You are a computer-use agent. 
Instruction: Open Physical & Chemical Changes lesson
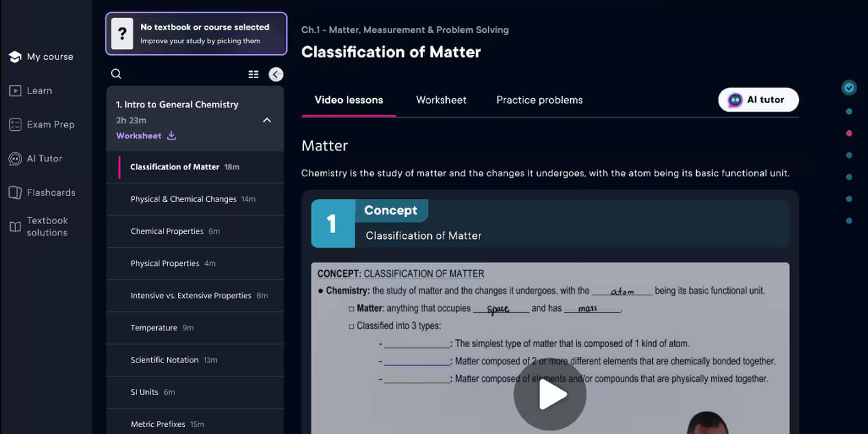pos(183,199)
